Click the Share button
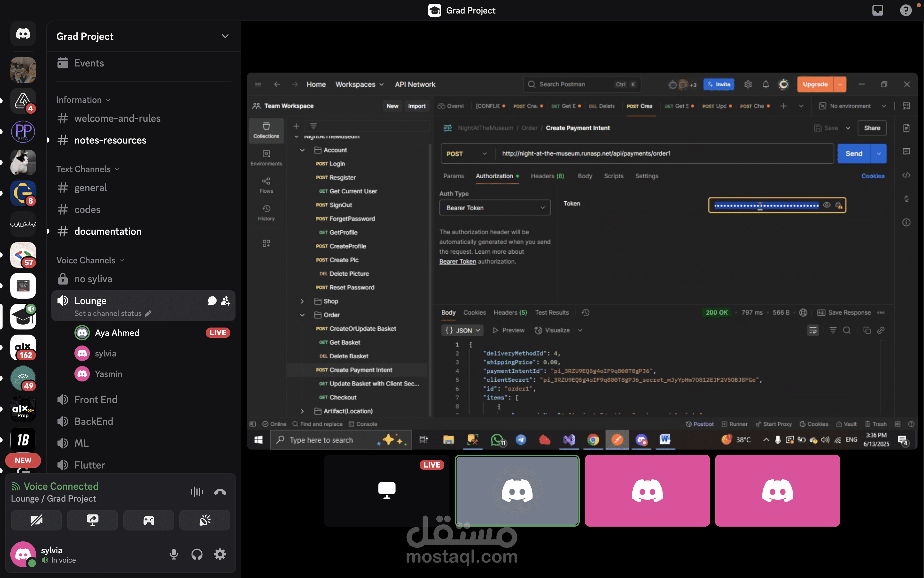Viewport: 924px width, 578px height. tap(872, 128)
